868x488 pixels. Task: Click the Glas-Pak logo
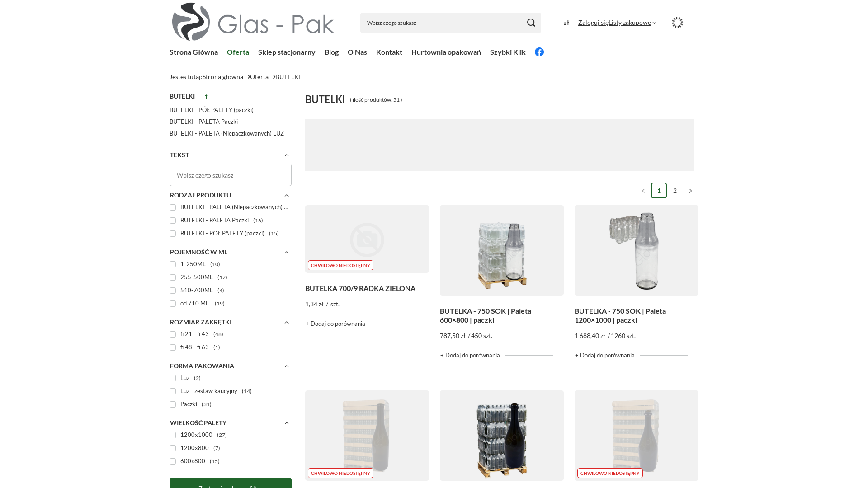[x=253, y=22]
